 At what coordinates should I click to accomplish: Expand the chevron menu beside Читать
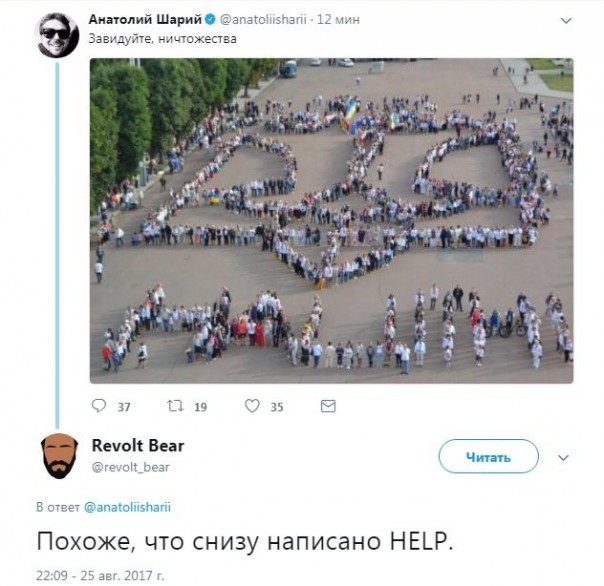(563, 458)
